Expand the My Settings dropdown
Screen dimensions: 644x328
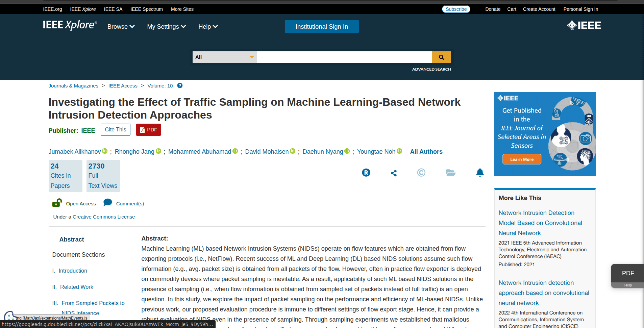pos(166,26)
